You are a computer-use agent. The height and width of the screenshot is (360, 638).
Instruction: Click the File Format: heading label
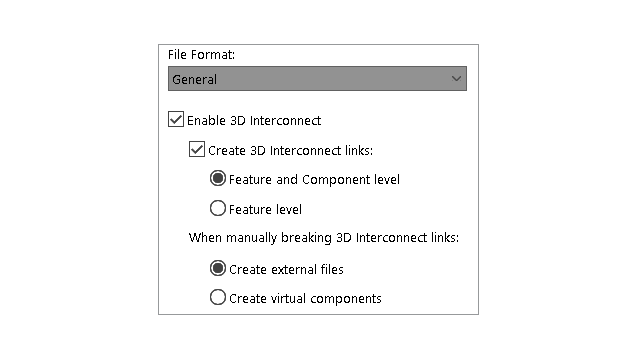click(x=201, y=55)
